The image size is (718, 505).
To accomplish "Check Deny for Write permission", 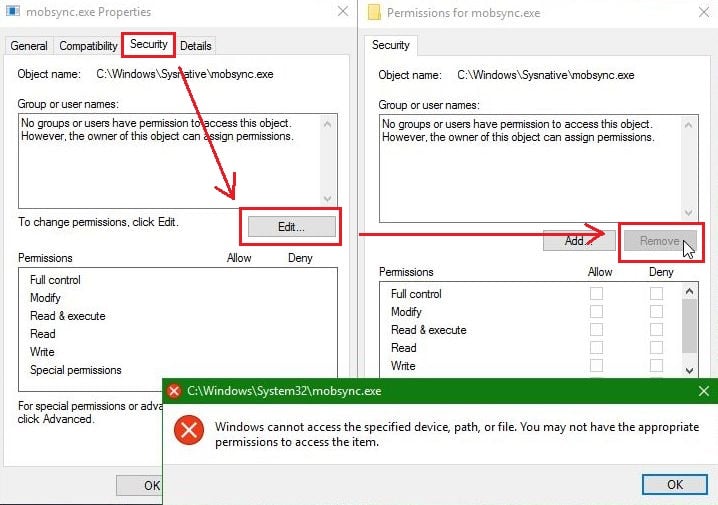I will coord(656,365).
